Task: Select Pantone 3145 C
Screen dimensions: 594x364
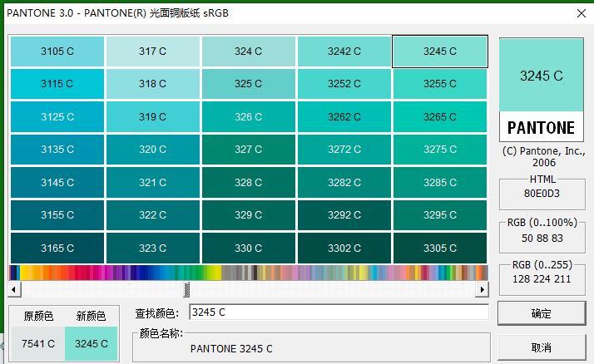Action: tap(57, 182)
